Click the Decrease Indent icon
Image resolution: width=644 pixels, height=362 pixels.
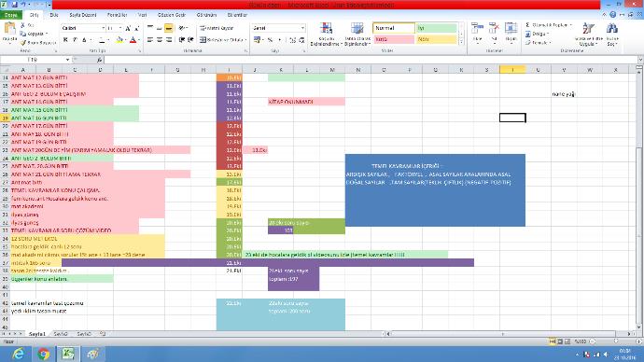(x=182, y=40)
